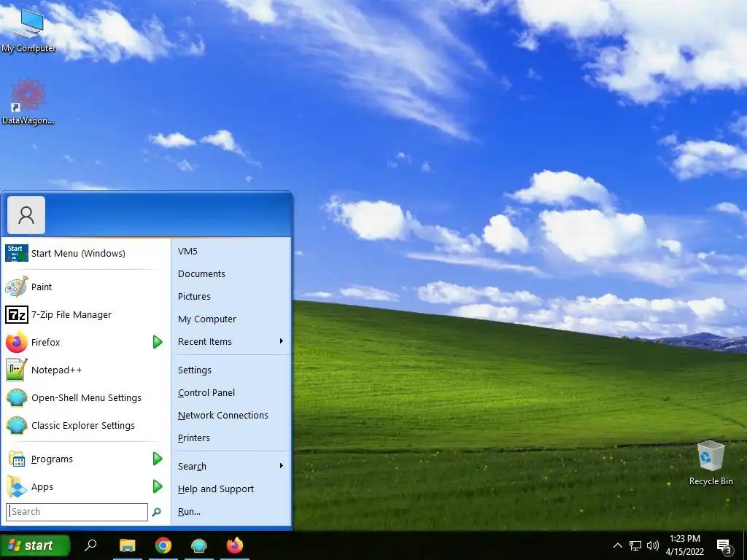Click the Open-Shell shell icon on taskbar
This screenshot has width=747, height=560.
click(x=198, y=545)
